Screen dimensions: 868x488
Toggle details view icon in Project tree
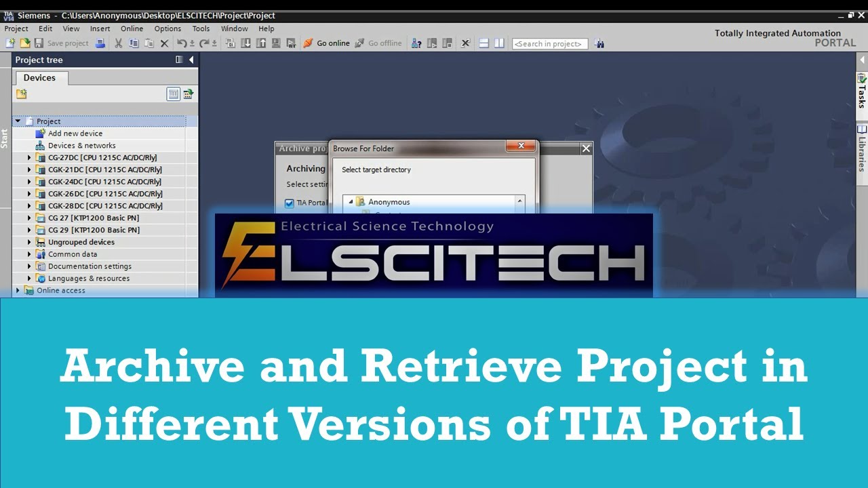[x=174, y=94]
